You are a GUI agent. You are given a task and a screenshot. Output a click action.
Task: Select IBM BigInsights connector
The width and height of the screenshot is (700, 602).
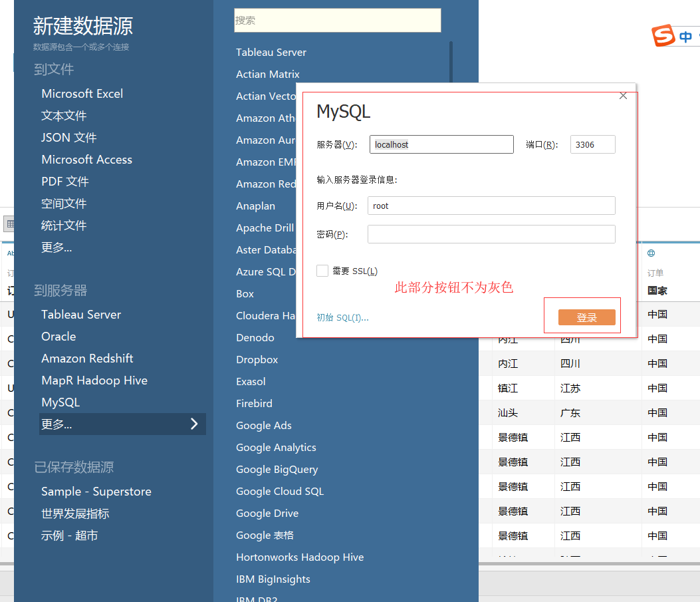[x=273, y=579]
